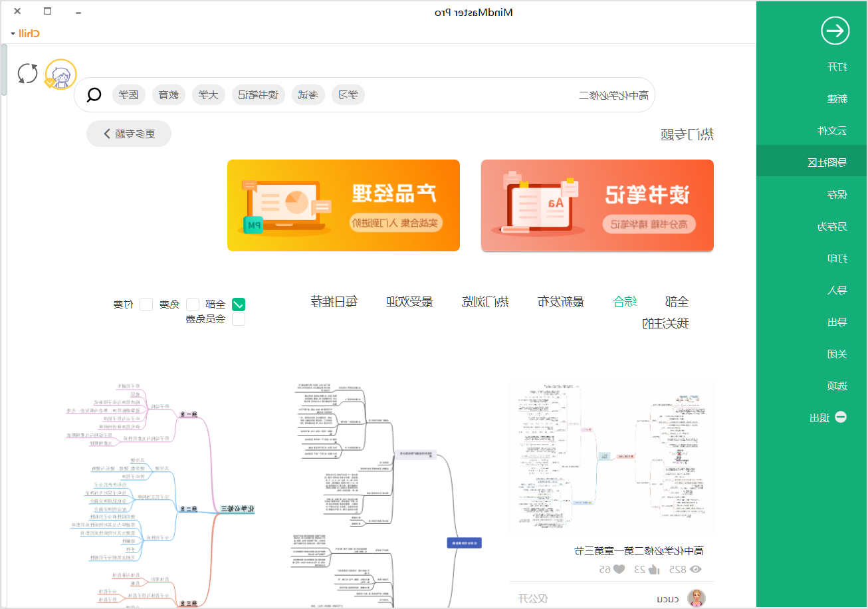Screen dimensions: 868x609
Task: Click the heart favorite icon near 65
Action: coord(619,569)
